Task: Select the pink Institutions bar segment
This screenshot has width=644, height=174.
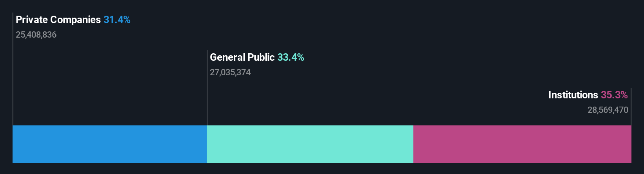Action: [522, 144]
